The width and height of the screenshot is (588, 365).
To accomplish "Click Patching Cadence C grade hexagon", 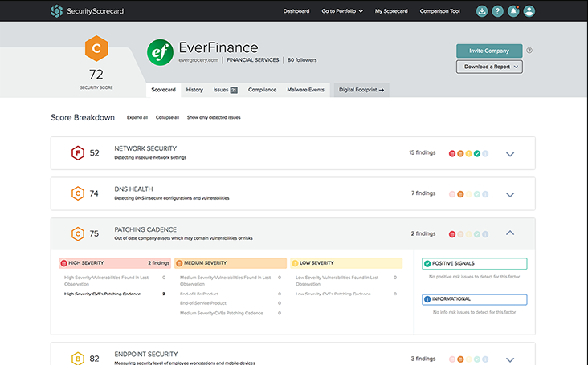I will tap(78, 233).
